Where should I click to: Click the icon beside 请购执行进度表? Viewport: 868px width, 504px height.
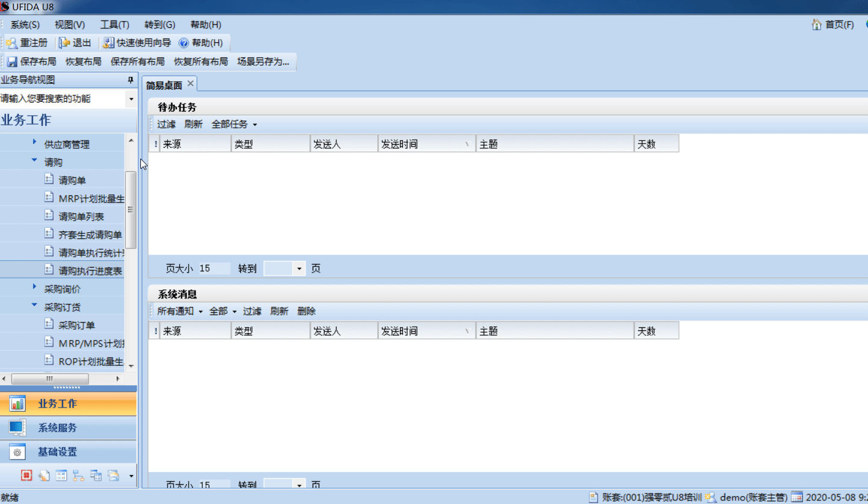(49, 270)
